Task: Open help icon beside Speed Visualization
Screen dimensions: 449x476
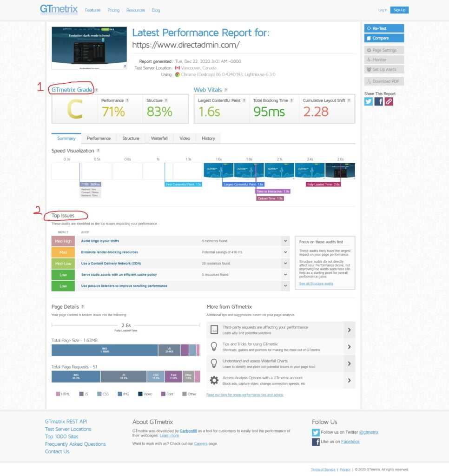Action: coord(98,151)
